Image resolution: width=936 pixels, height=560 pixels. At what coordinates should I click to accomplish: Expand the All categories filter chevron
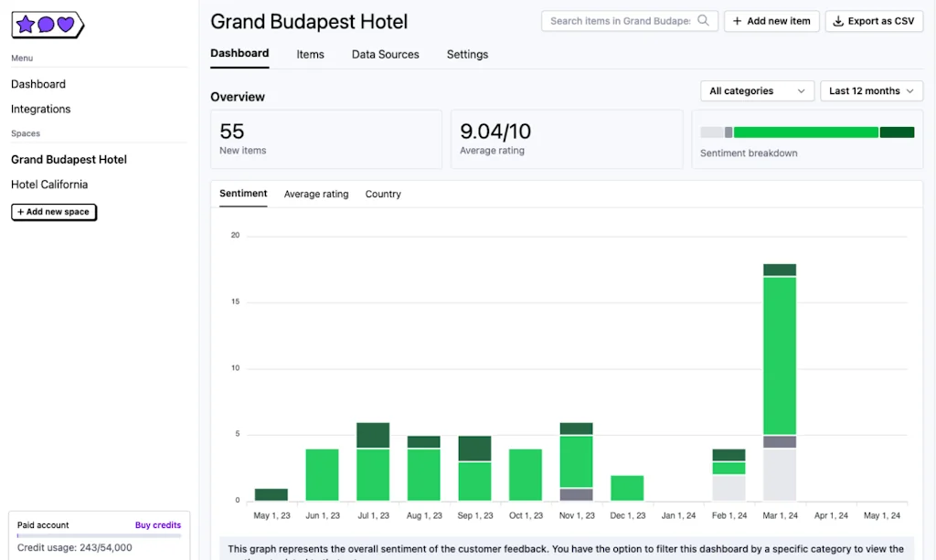click(799, 90)
